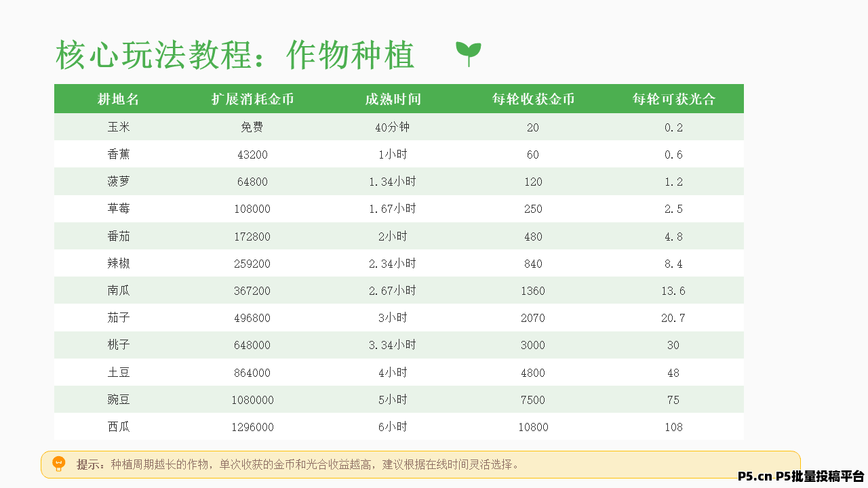Click the 耕地名 column header
868x488 pixels.
[119, 99]
